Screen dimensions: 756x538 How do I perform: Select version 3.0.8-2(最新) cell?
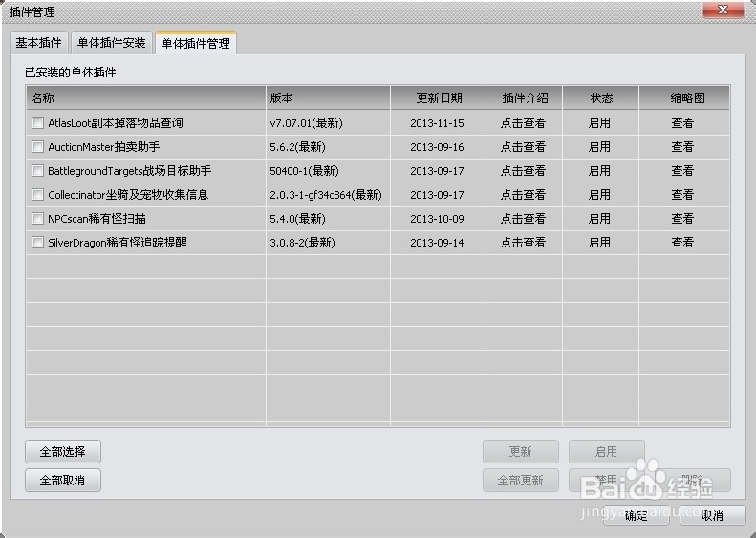click(303, 243)
